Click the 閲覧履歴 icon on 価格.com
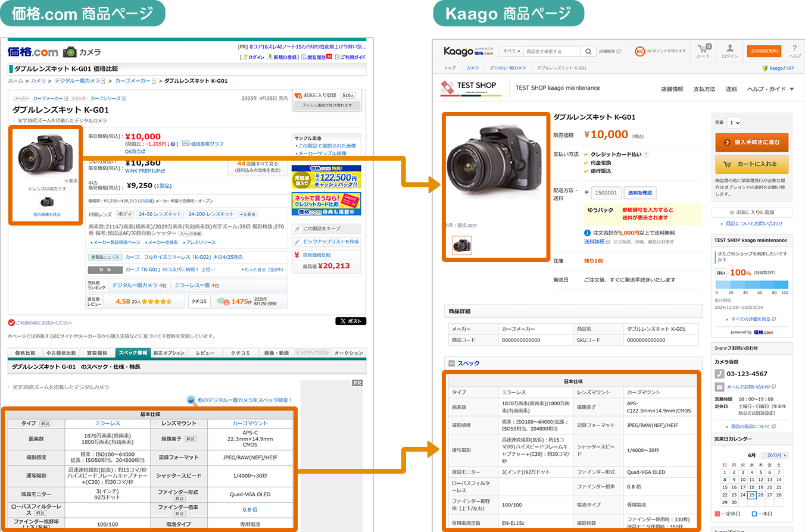 click(x=303, y=57)
